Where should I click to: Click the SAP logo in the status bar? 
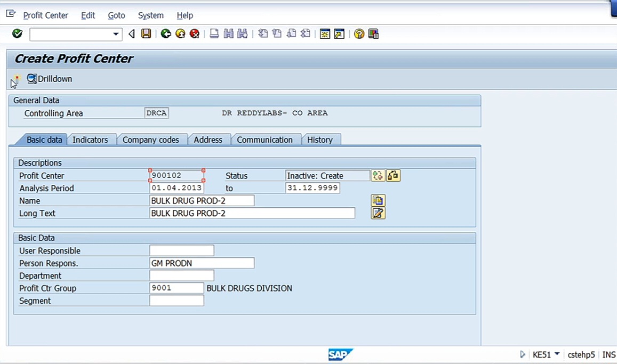[340, 354]
